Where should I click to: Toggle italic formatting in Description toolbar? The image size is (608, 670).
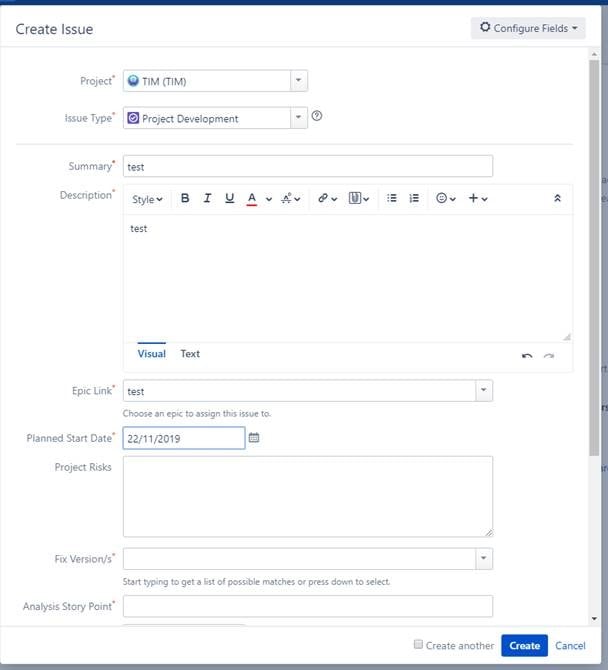[x=207, y=198]
